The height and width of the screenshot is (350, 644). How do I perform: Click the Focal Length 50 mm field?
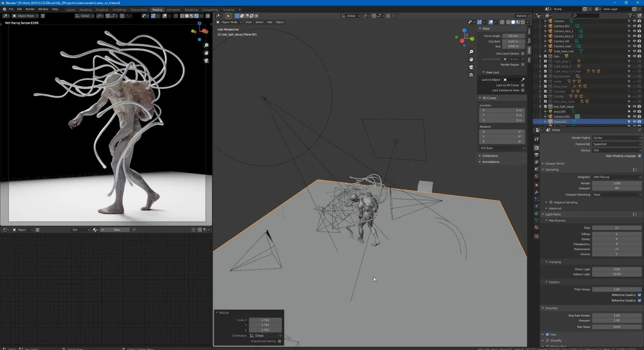(513, 36)
